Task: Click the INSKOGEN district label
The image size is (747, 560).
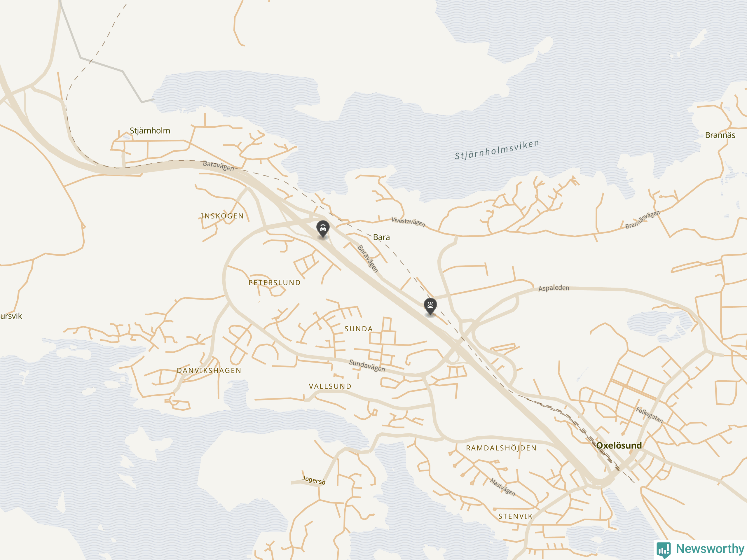Action: click(x=222, y=216)
